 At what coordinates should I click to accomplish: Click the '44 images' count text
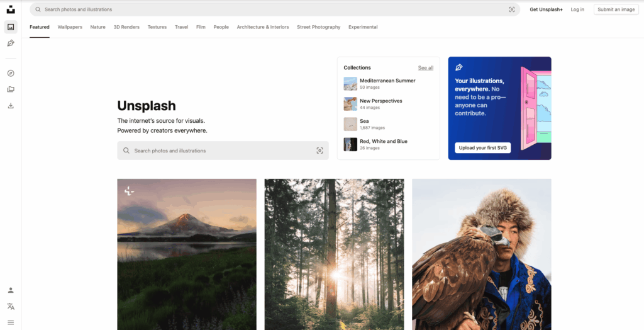tap(370, 108)
